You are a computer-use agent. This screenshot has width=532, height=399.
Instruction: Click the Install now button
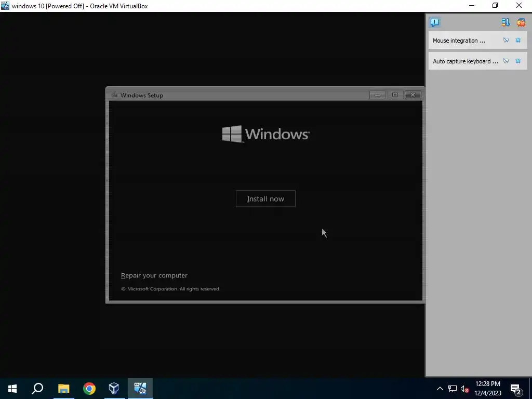[x=265, y=199]
